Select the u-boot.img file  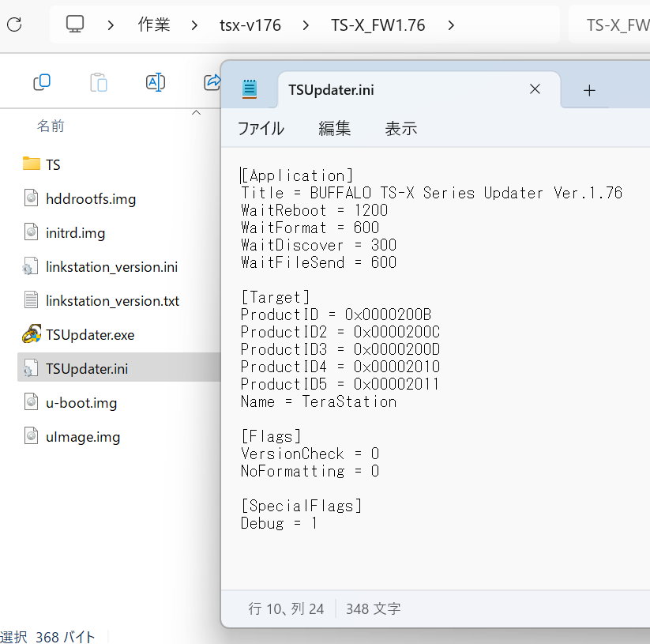(x=81, y=403)
